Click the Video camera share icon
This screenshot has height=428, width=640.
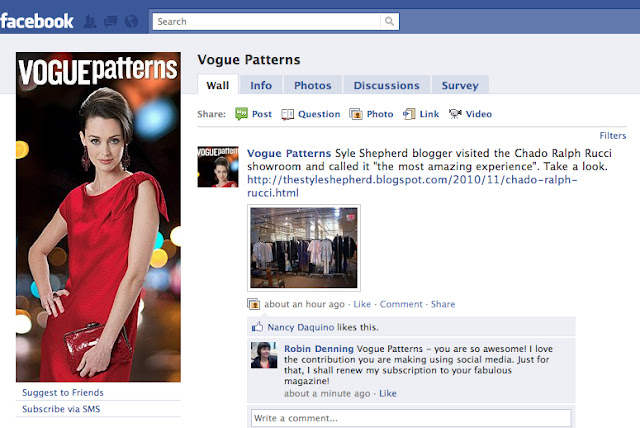tap(455, 114)
